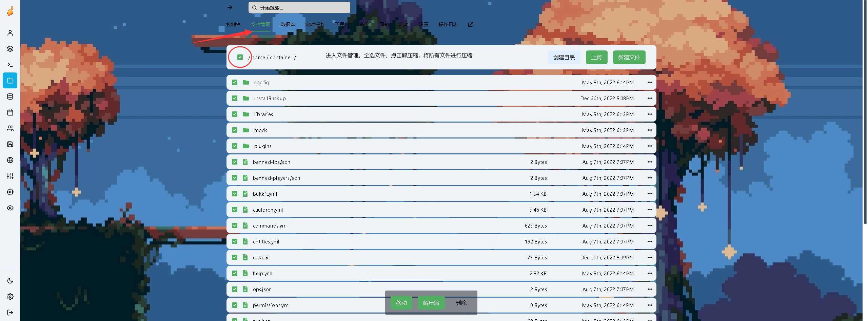The height and width of the screenshot is (321, 868).
Task: Open the calendar scheduled tasks sidebar icon
Action: [10, 112]
